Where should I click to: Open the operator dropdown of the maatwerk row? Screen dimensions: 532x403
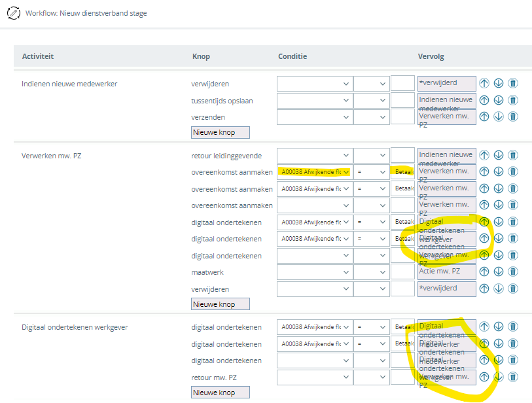pyautogui.click(x=371, y=272)
